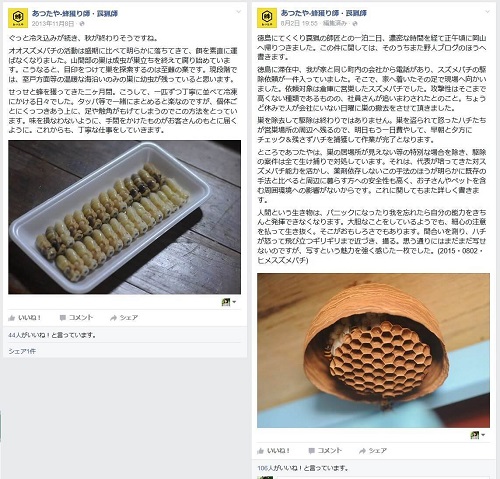Open the identity selector under nest photo
The image size is (500, 479).
coord(478,435)
